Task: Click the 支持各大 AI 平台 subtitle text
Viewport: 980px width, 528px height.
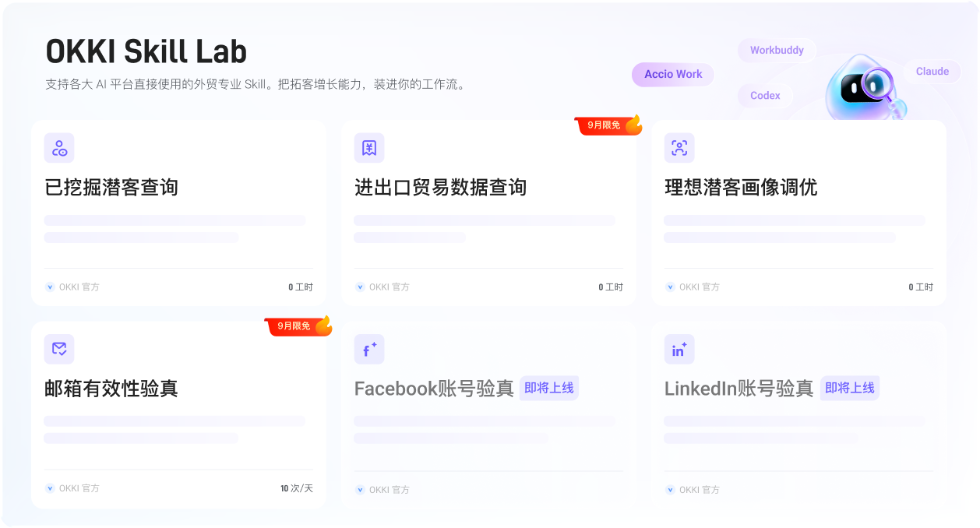Action: (x=257, y=84)
